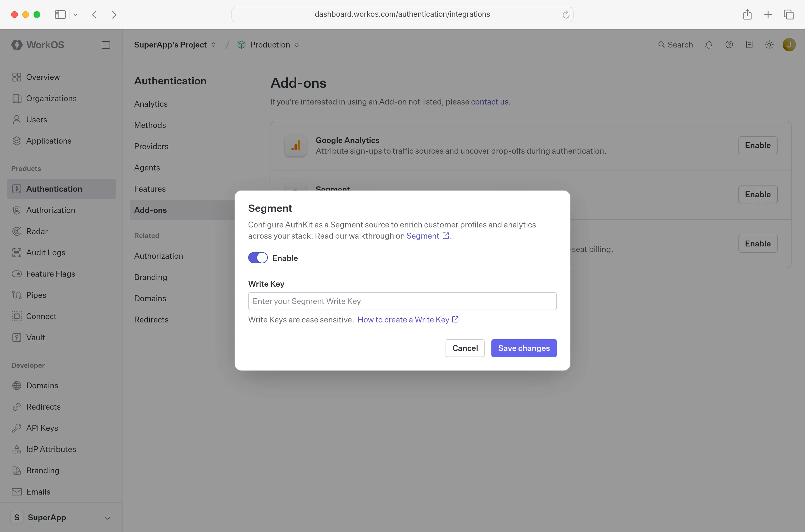Open the Authorization shield icon in the Products sidebar
The width and height of the screenshot is (805, 532).
tap(16, 210)
